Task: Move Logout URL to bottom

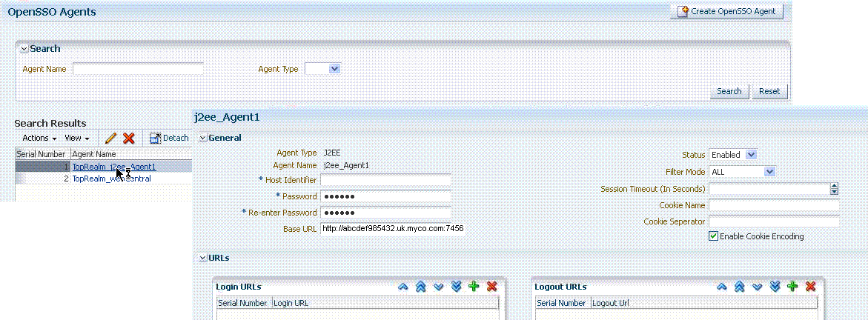Action: tap(775, 287)
